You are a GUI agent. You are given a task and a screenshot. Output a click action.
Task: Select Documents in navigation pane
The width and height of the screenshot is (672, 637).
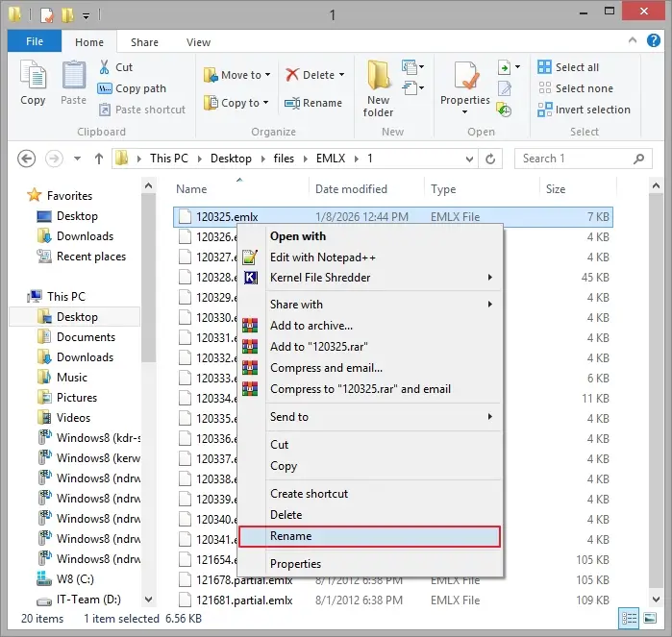[76, 337]
